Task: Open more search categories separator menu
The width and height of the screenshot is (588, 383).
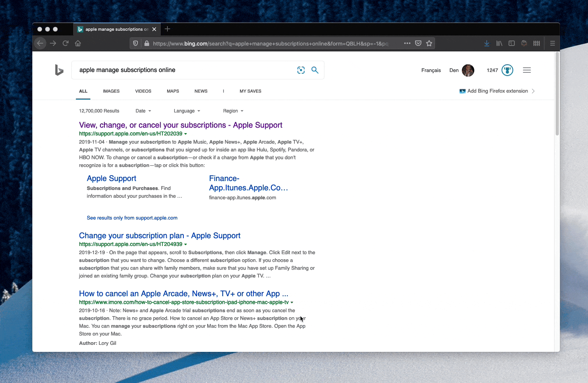Action: 224,91
